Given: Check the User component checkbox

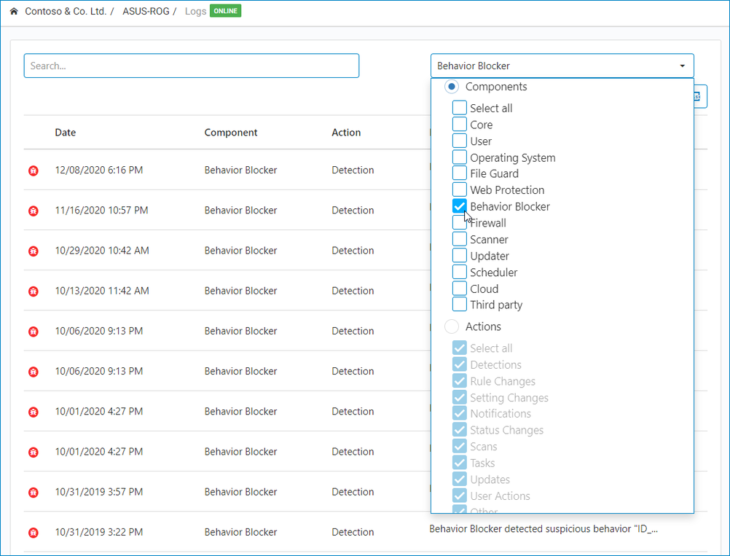Looking at the screenshot, I should tap(460, 141).
